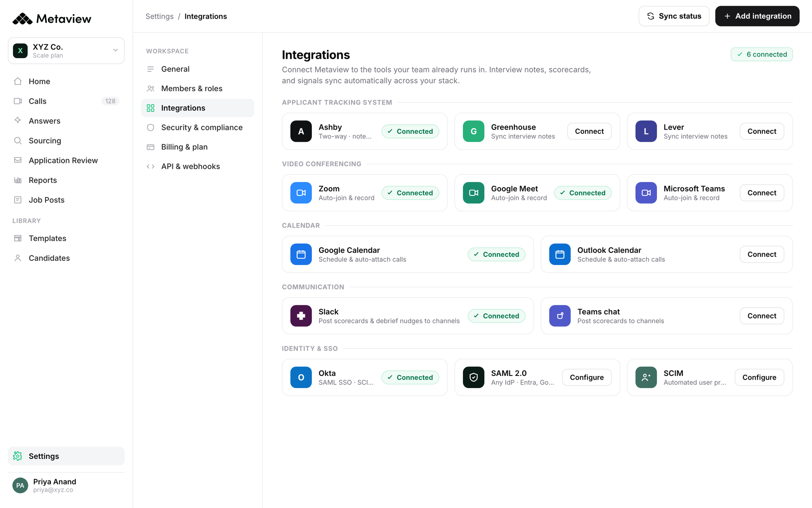Open API & webhooks settings
812x508 pixels.
[197, 167]
